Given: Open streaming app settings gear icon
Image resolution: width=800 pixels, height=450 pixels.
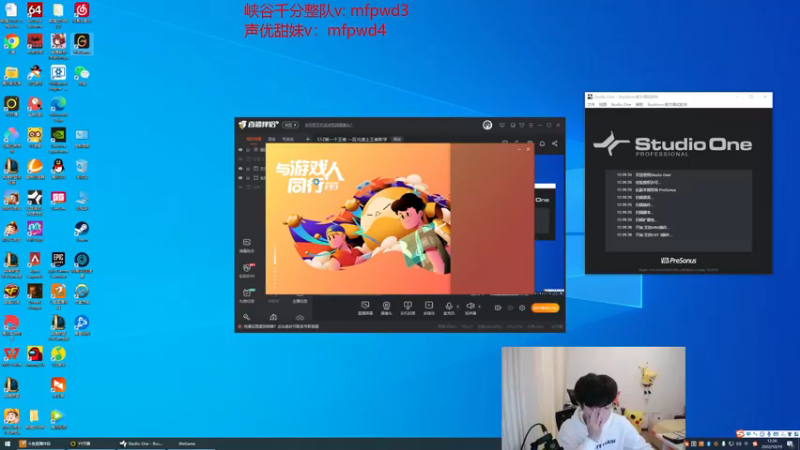Looking at the screenshot, I should [x=522, y=308].
